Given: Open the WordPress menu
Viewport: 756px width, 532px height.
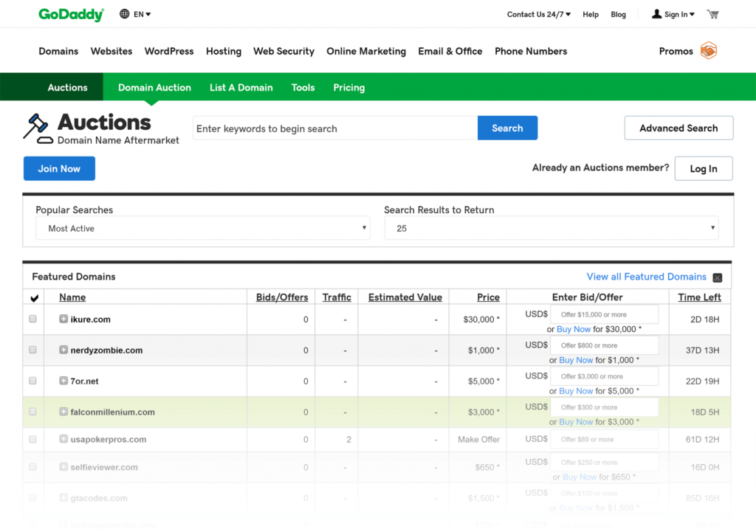Looking at the screenshot, I should tap(169, 51).
